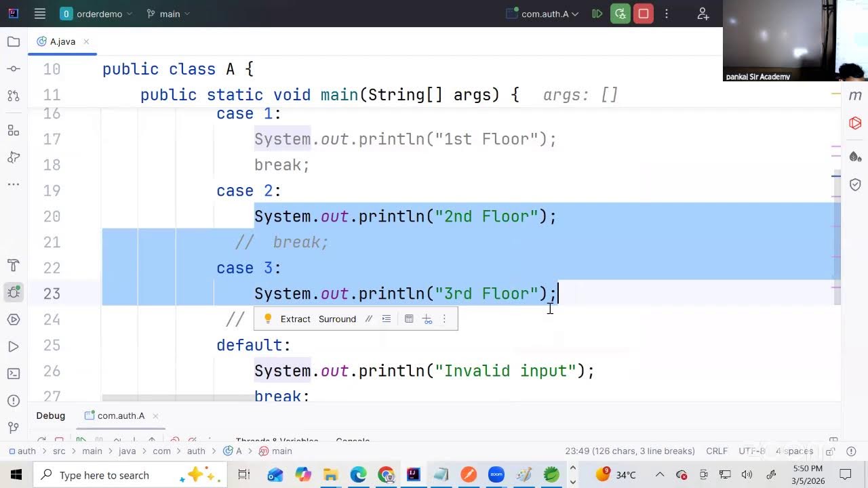868x488 pixels.
Task: Open the Run tool window
Action: coord(14,346)
